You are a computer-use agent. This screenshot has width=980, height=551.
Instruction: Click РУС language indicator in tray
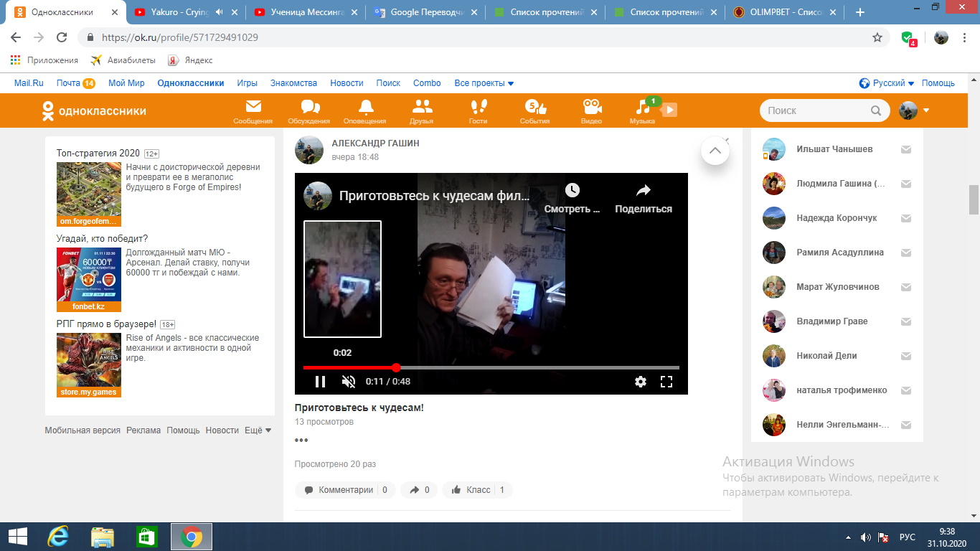(x=908, y=537)
